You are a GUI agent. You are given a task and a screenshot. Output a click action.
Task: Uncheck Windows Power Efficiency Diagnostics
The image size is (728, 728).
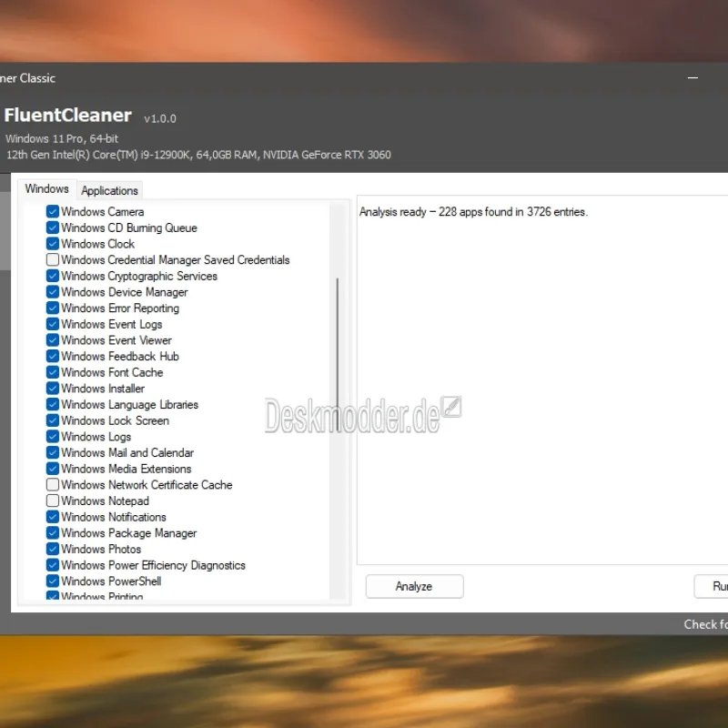point(53,565)
